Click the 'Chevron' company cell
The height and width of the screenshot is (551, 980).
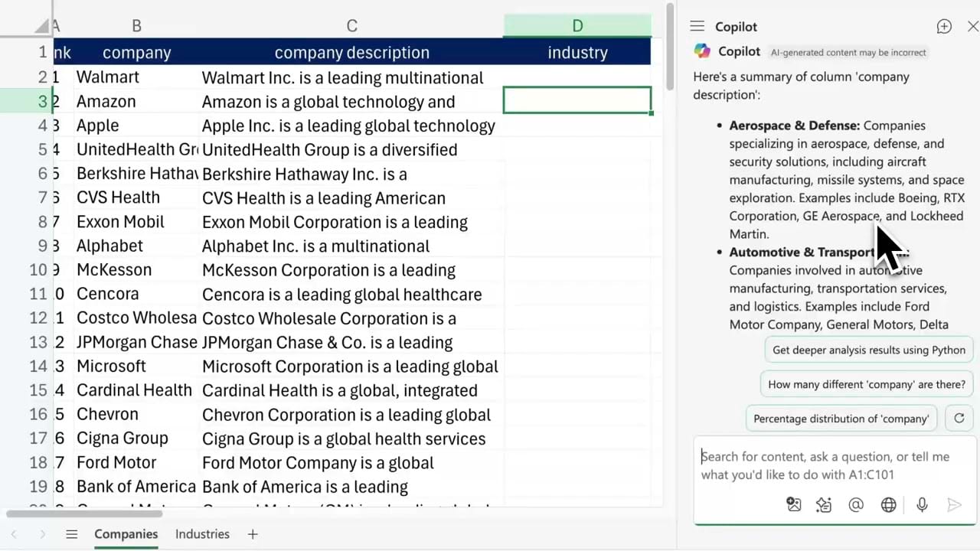[x=136, y=414]
